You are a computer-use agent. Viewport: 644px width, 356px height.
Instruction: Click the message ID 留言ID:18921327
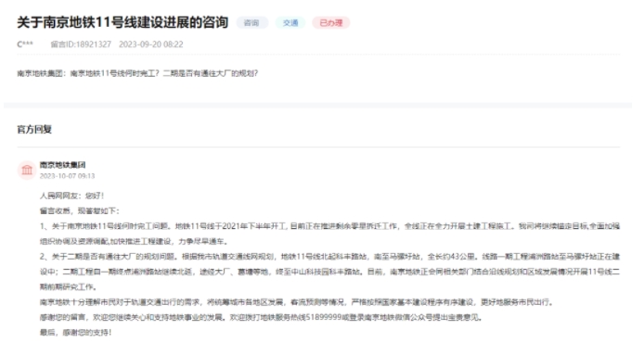(x=81, y=44)
